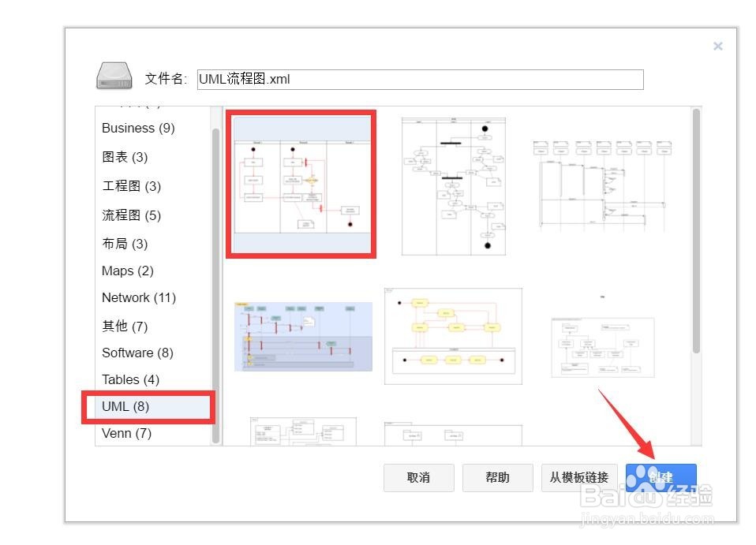
Task: Select the highlighted UML activity diagram thumbnail
Action: [x=301, y=182]
